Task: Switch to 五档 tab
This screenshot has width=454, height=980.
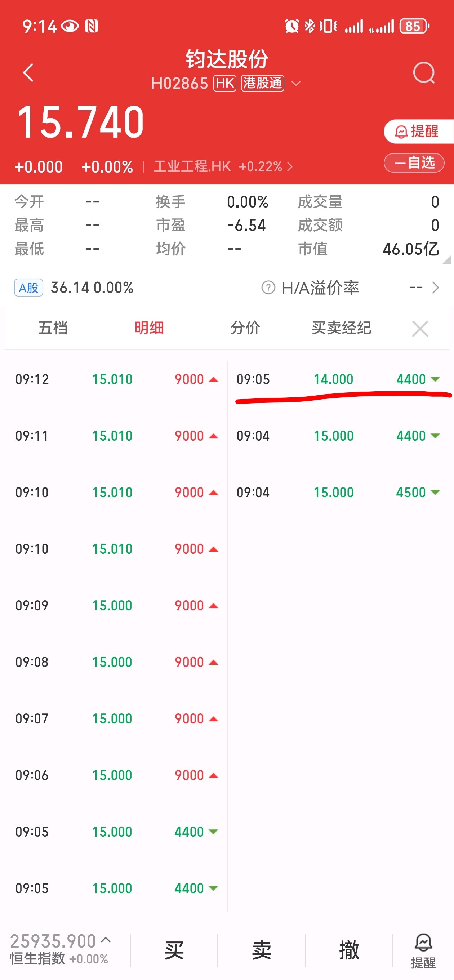Action: point(53,328)
